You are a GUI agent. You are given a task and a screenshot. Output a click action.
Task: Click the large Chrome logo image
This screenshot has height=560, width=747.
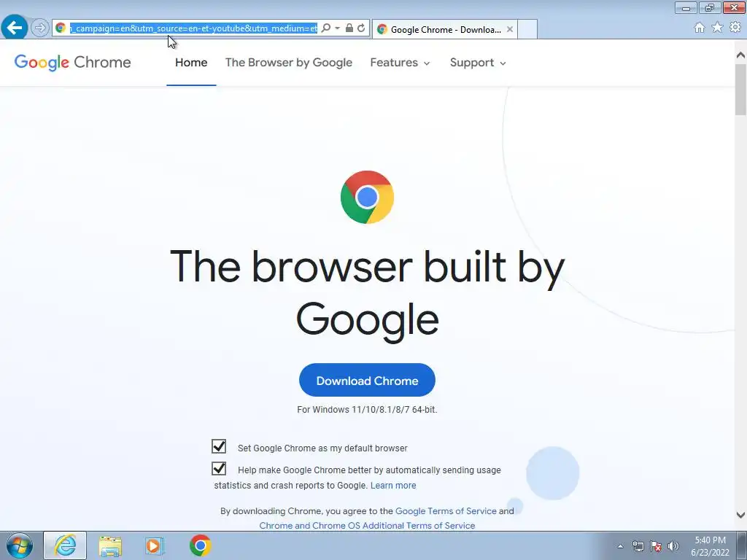(x=367, y=197)
